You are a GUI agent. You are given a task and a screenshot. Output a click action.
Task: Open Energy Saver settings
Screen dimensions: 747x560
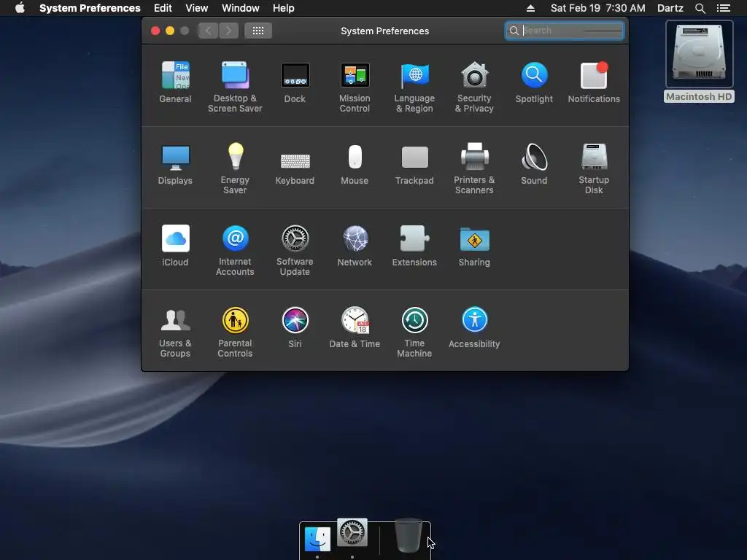[x=235, y=168]
